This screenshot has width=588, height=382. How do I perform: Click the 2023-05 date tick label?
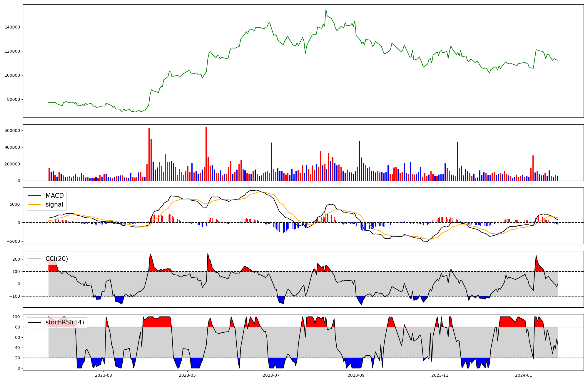coord(187,375)
